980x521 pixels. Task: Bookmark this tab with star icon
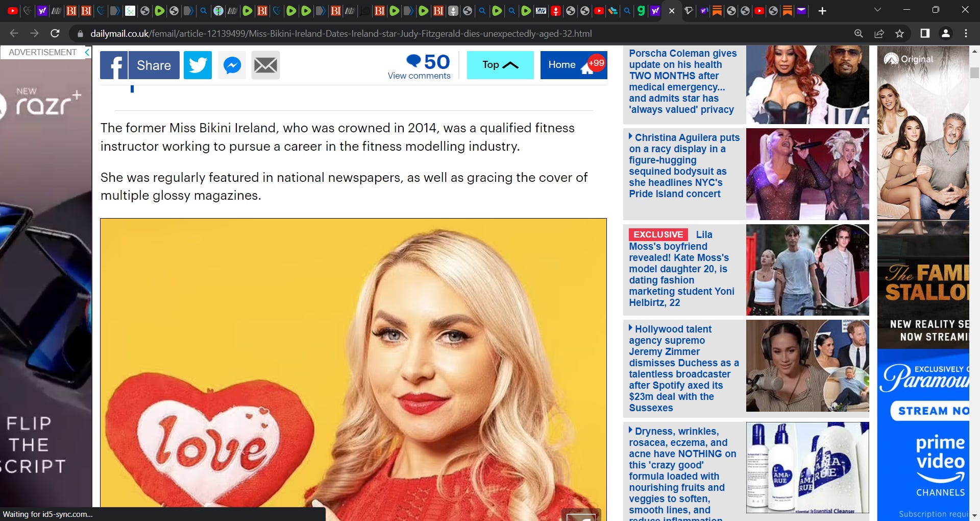point(899,33)
